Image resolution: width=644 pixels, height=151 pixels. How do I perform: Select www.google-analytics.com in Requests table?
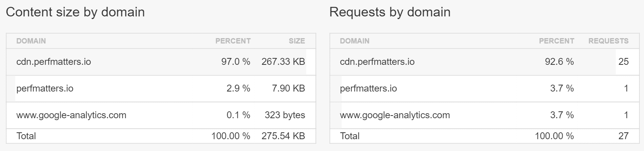click(x=395, y=115)
